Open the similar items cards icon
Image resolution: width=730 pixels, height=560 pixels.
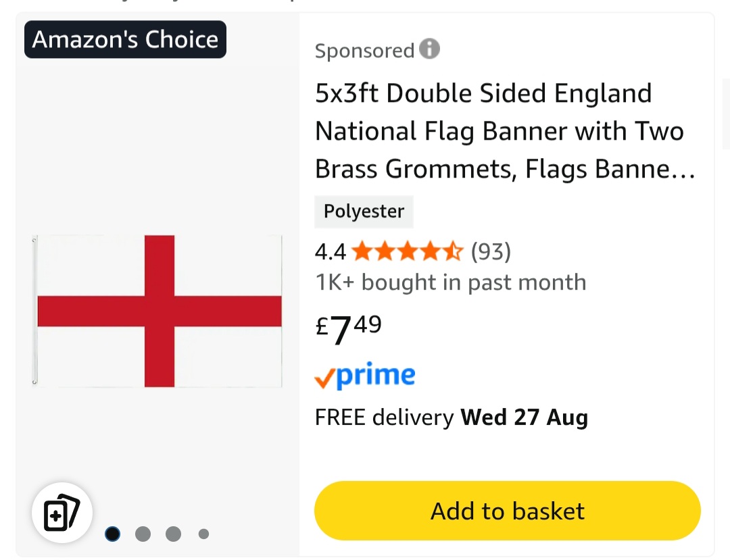[x=62, y=513]
